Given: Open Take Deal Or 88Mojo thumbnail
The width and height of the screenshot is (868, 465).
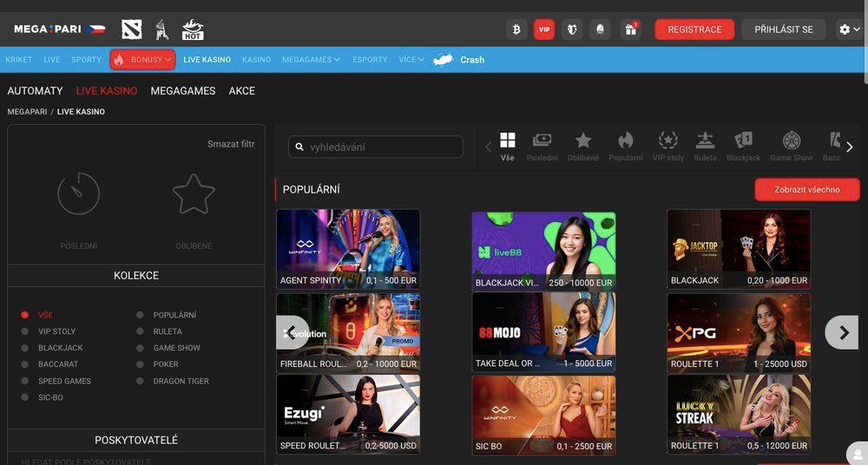Looking at the screenshot, I should (543, 331).
